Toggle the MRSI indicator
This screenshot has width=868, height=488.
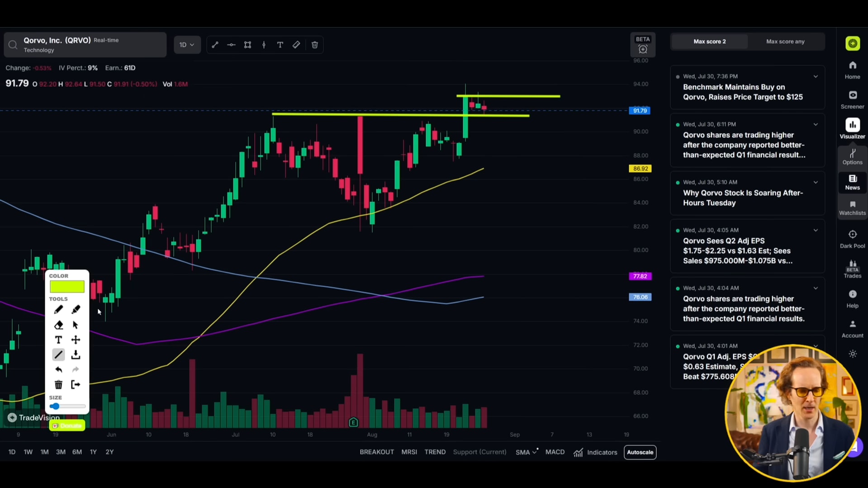tap(409, 452)
